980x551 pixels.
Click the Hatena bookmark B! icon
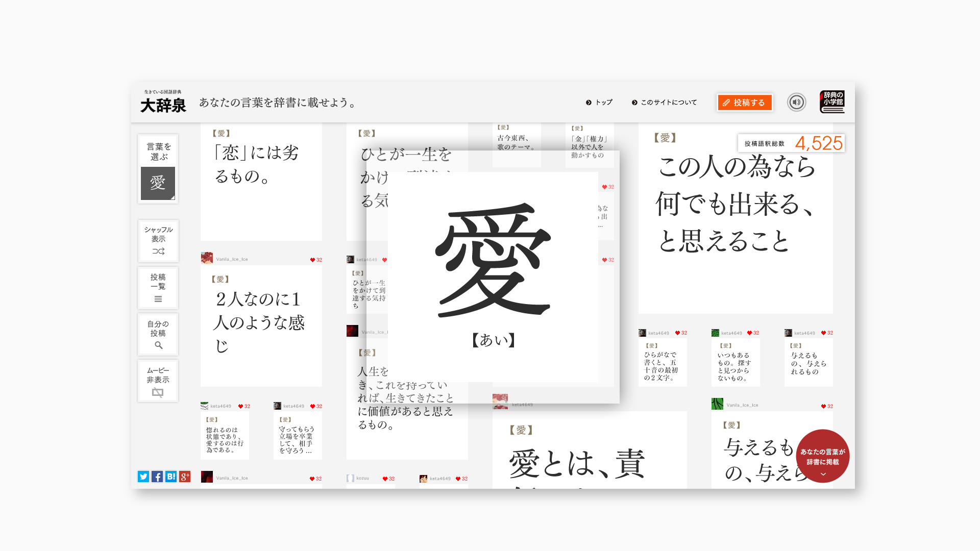pos(171,477)
